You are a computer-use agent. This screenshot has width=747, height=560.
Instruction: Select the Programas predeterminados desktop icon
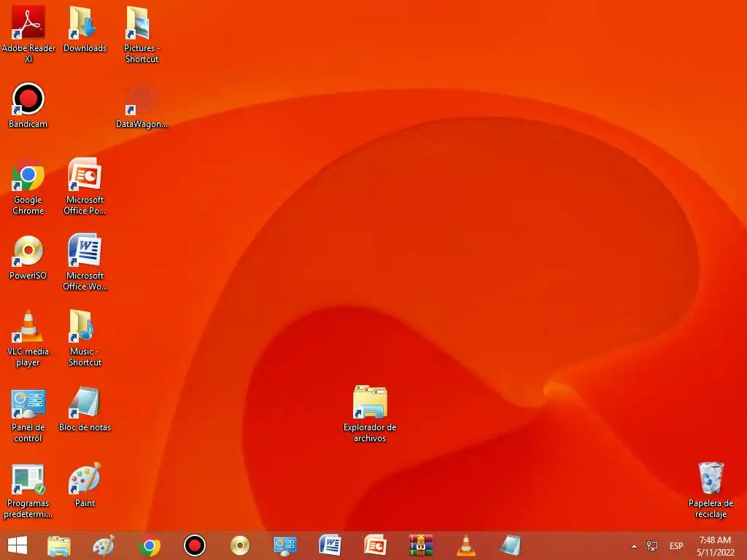[28, 491]
